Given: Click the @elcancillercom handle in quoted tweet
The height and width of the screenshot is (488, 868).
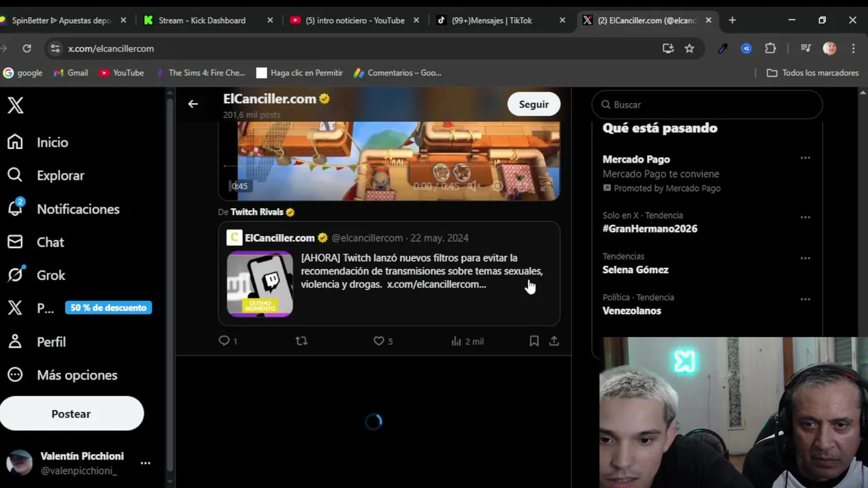Looking at the screenshot, I should click(x=367, y=238).
